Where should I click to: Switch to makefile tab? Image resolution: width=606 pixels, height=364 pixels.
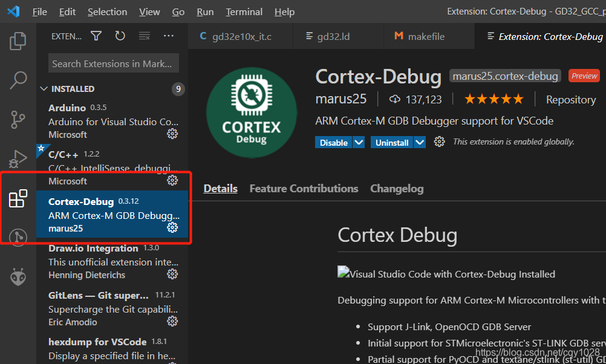[429, 36]
